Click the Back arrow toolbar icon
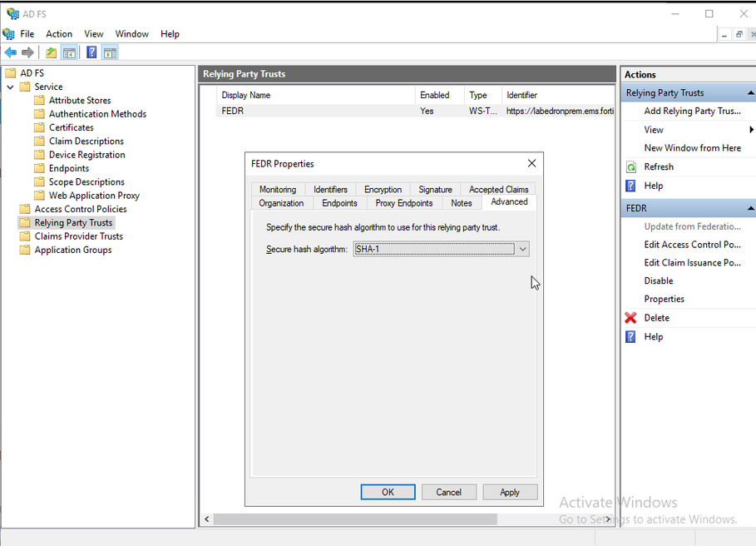 click(x=11, y=52)
